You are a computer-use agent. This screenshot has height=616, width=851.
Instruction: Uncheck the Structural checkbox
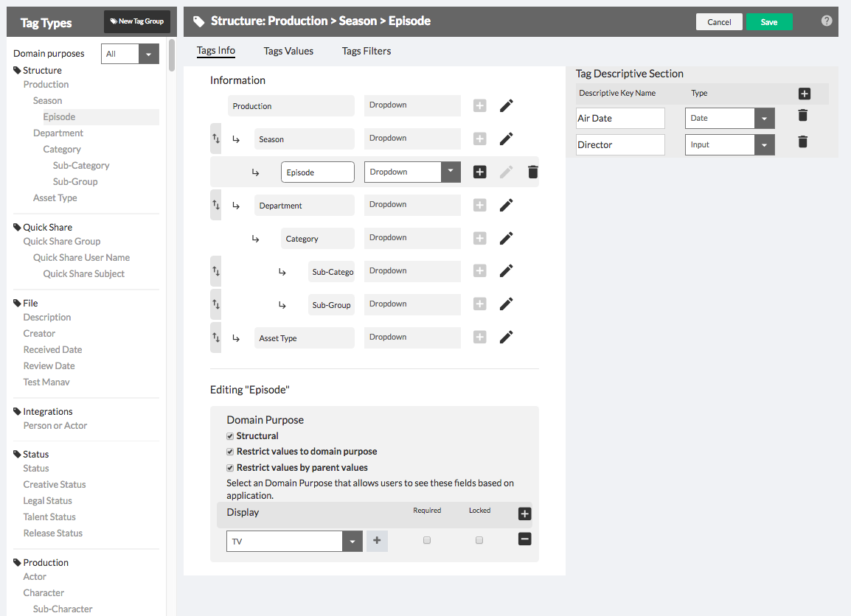[229, 435]
